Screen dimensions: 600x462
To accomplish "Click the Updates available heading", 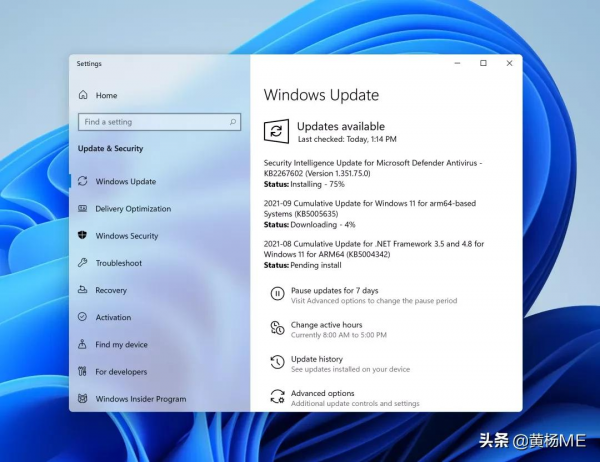I will (x=341, y=126).
